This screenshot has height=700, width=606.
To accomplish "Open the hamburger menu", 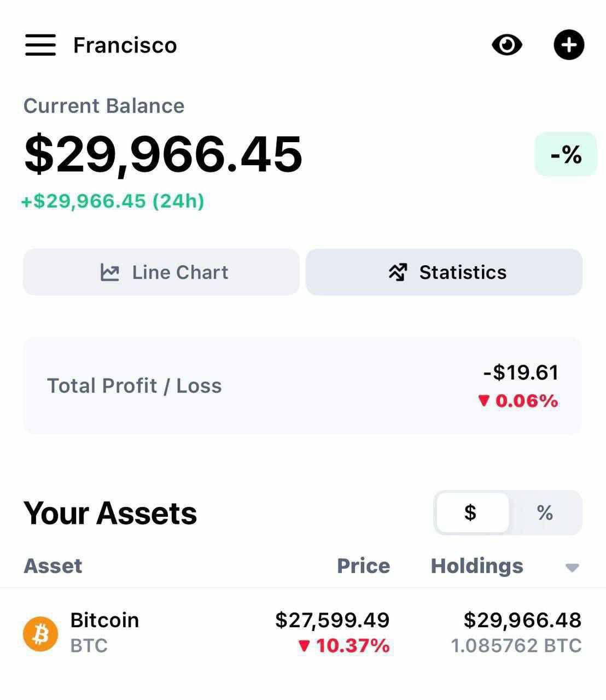I will point(40,45).
